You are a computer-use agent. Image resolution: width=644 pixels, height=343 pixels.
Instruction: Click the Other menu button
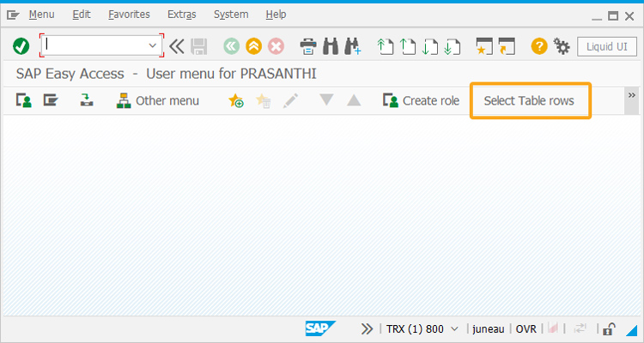point(158,100)
